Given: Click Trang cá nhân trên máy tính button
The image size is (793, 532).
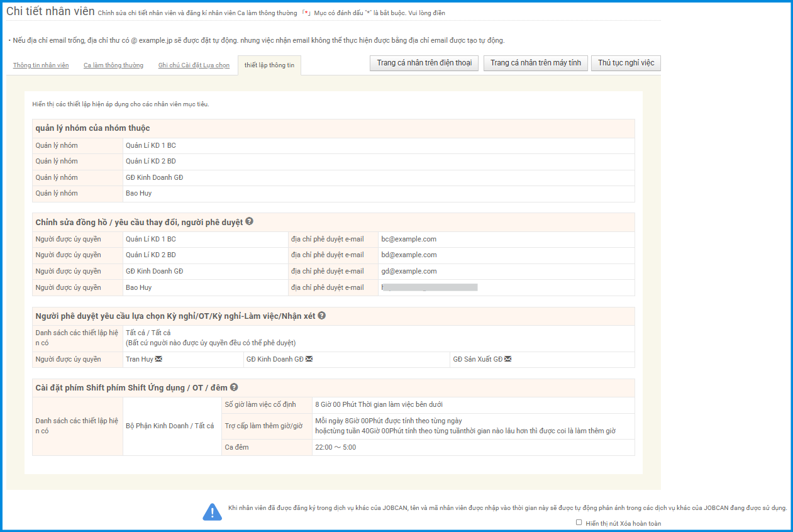Looking at the screenshot, I should (535, 63).
